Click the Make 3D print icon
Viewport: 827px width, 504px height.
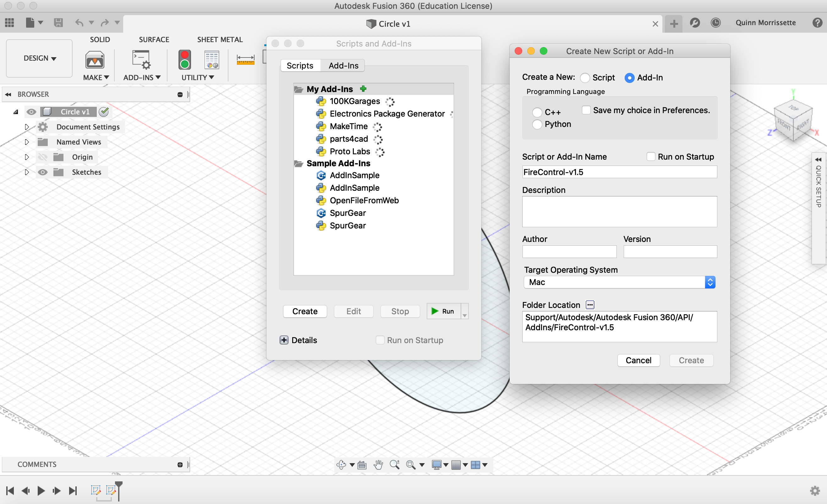[95, 60]
